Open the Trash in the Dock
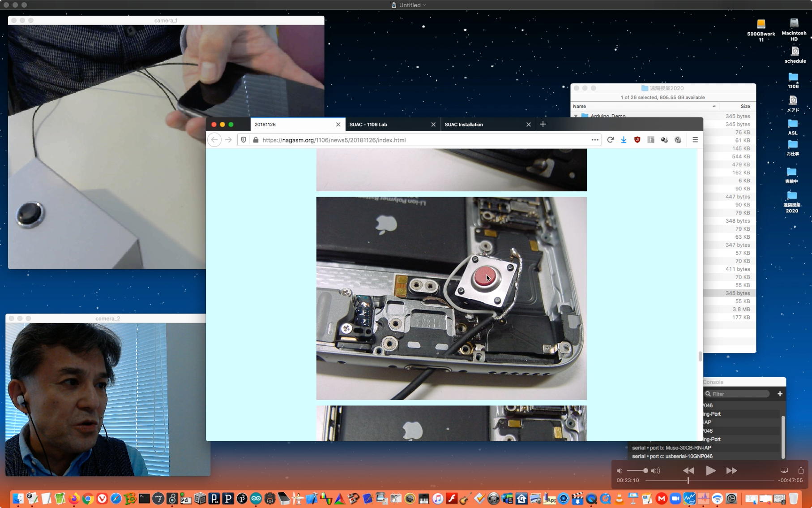Image resolution: width=812 pixels, height=508 pixels. 794,499
